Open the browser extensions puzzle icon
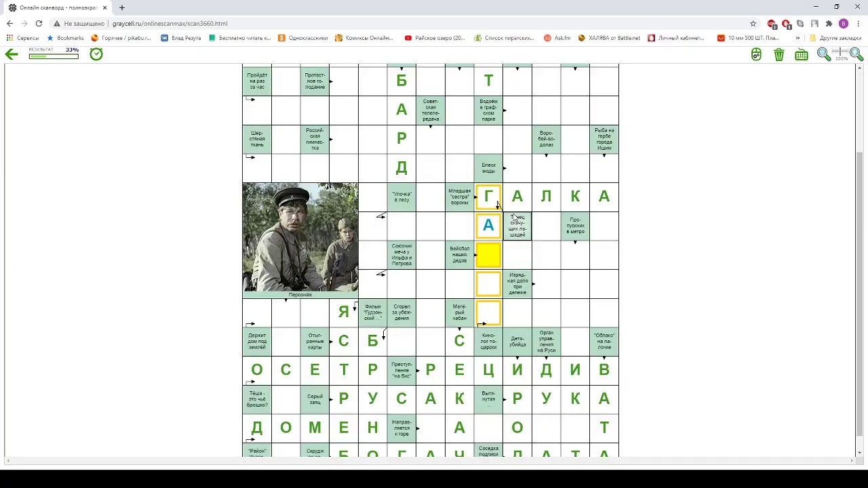This screenshot has height=488, width=868. tap(829, 23)
